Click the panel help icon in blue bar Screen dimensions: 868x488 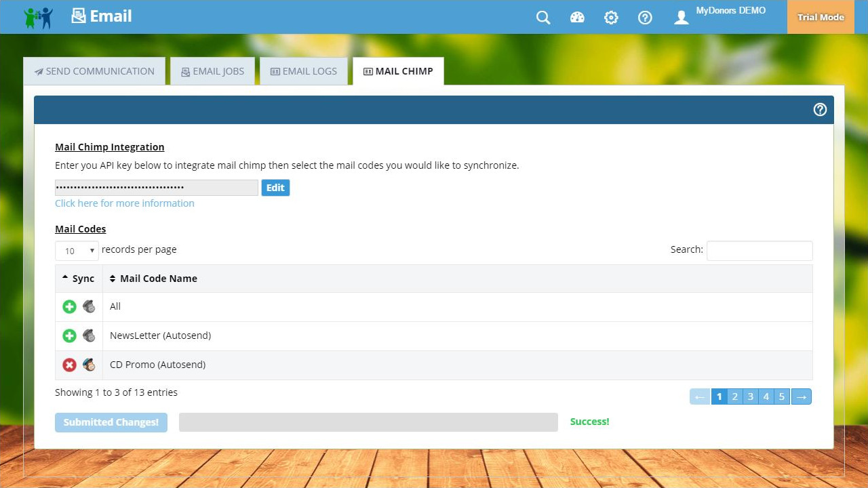tap(820, 110)
